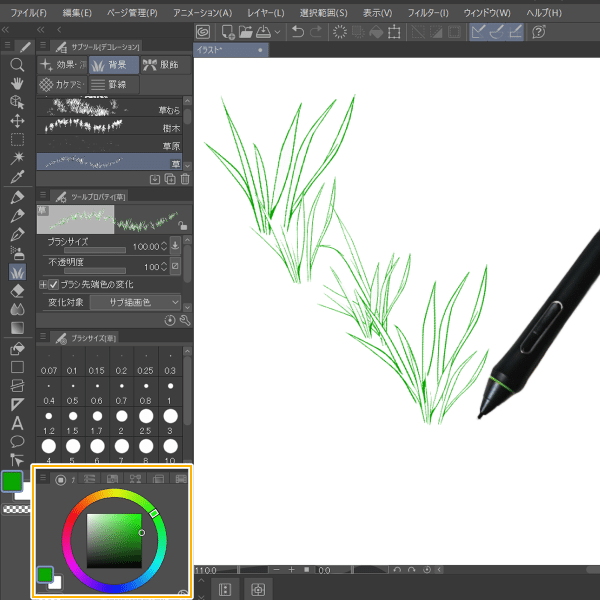Select the Fill bucket tool

point(17,349)
